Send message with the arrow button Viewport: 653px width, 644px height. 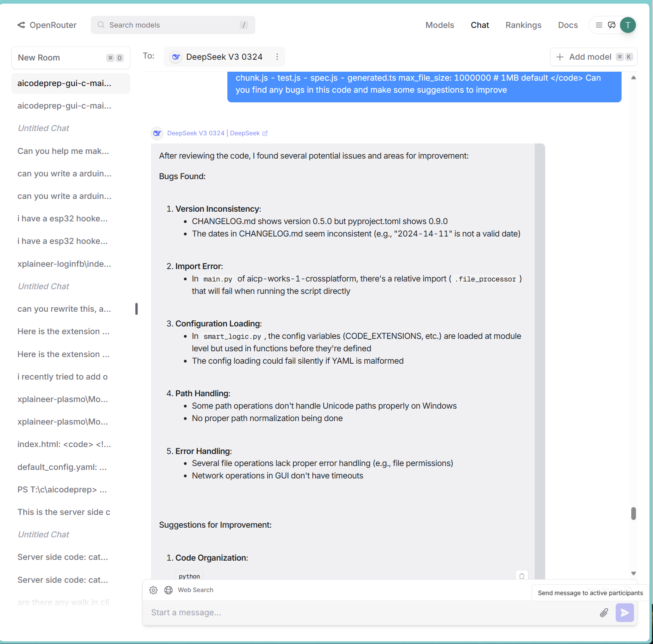point(625,613)
